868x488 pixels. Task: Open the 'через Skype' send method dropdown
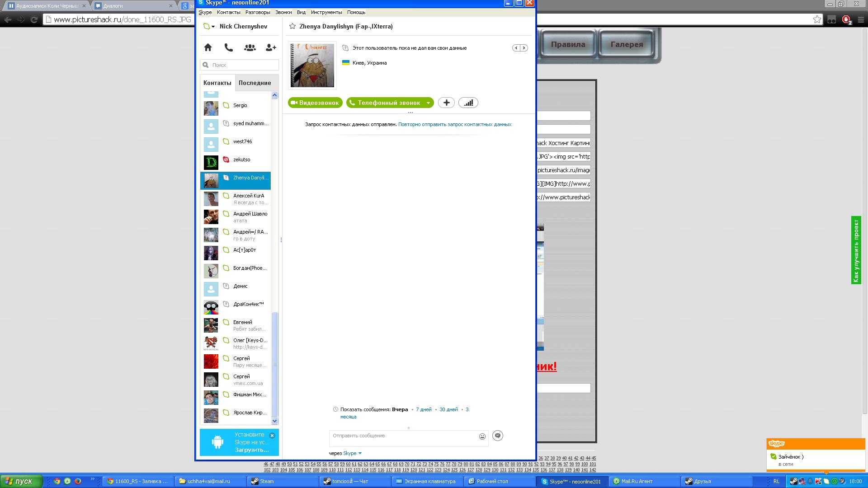(353, 453)
